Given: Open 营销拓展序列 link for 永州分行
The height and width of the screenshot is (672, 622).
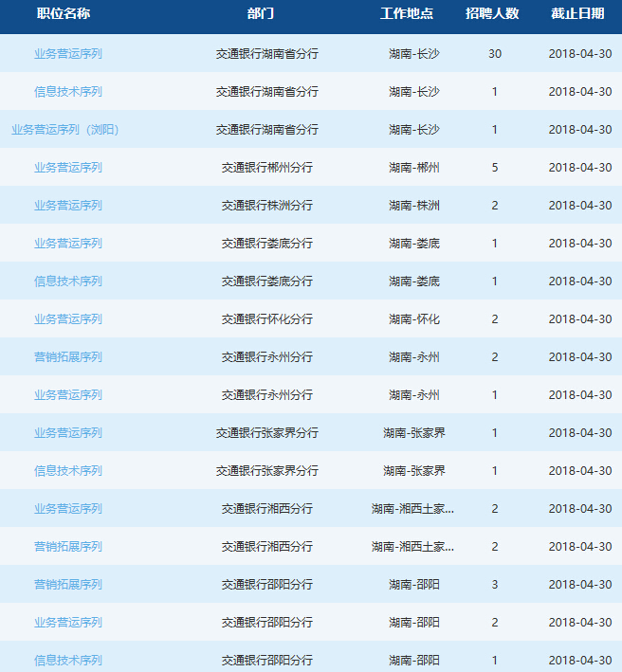Looking at the screenshot, I should tap(68, 357).
